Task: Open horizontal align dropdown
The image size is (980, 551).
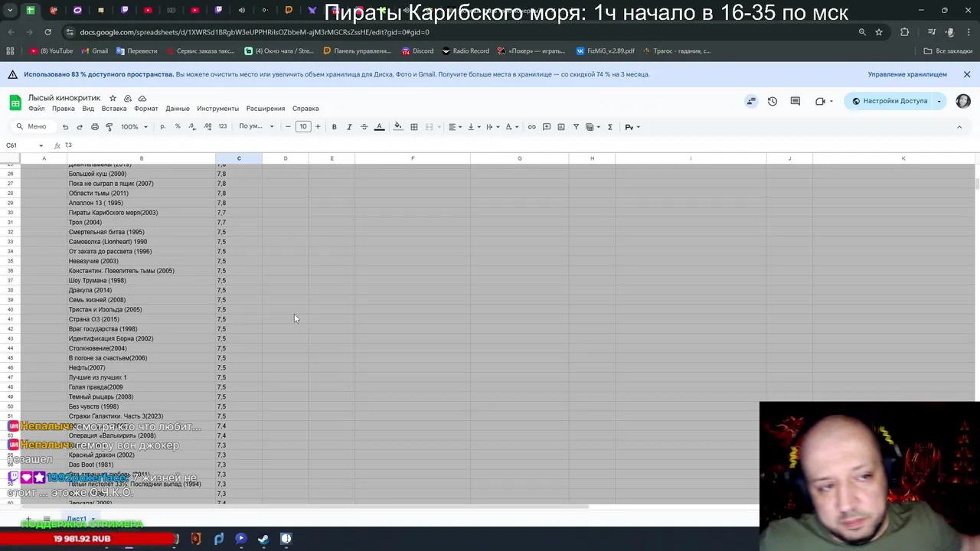Action: [x=455, y=127]
